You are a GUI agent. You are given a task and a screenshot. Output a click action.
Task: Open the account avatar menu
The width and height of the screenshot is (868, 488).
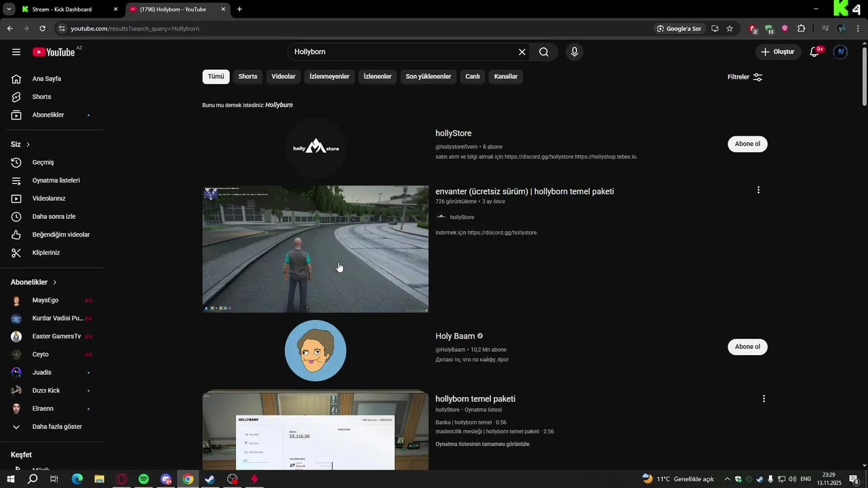(841, 52)
